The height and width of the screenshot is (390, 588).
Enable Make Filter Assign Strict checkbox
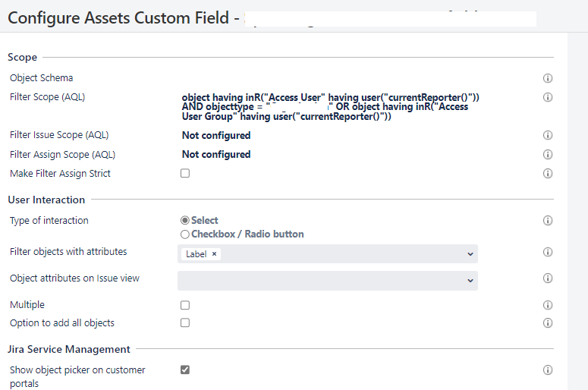pos(185,173)
